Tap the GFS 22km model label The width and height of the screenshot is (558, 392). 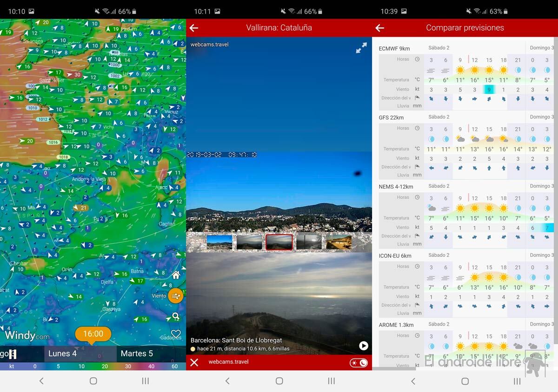(x=391, y=118)
